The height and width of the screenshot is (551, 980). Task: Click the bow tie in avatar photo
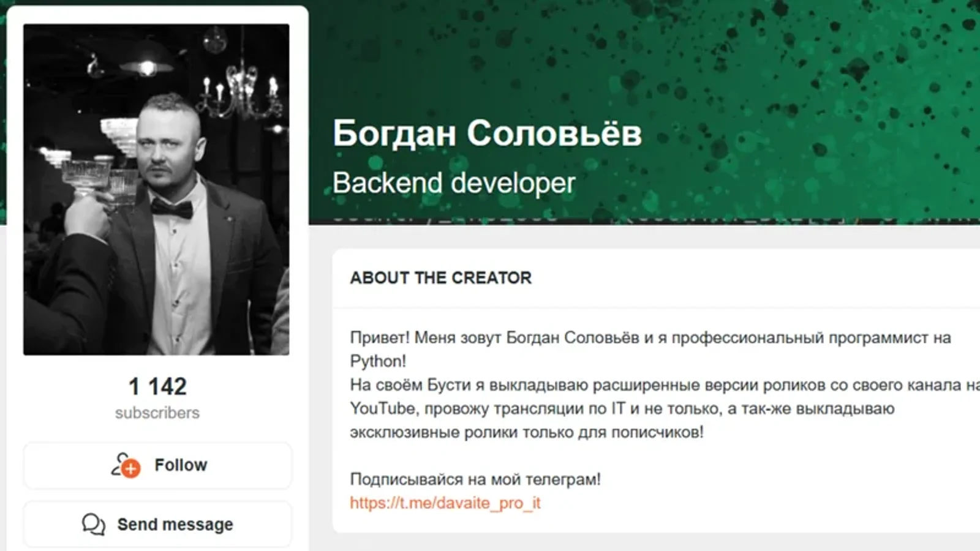tap(171, 209)
